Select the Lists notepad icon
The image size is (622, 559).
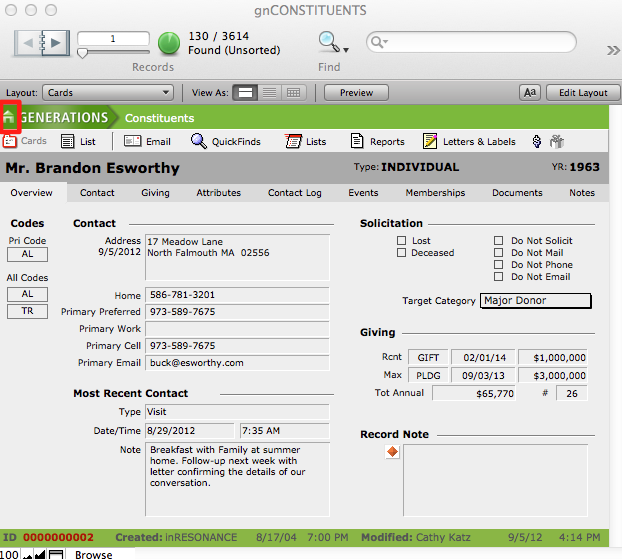tap(293, 142)
